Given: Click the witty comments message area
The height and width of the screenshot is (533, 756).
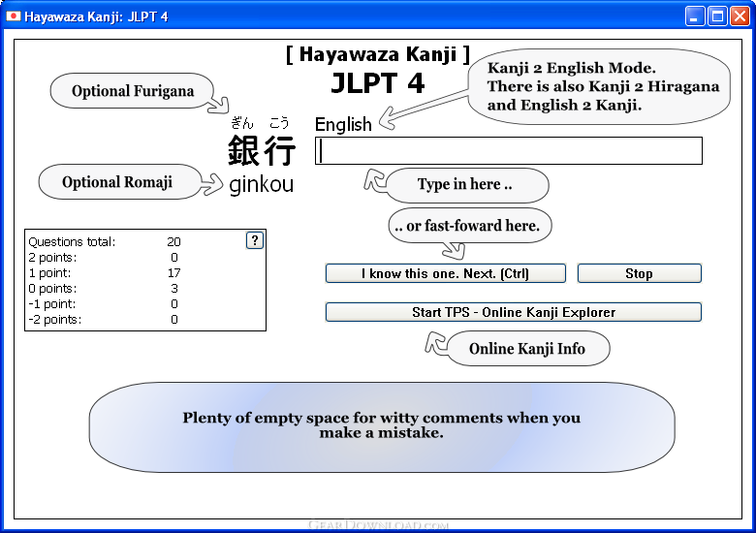Looking at the screenshot, I should [382, 427].
